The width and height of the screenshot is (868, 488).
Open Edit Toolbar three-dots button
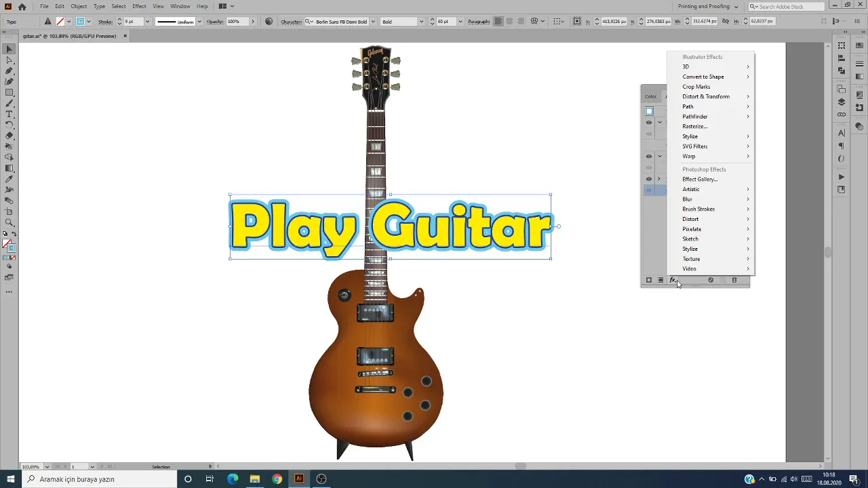click(9, 291)
